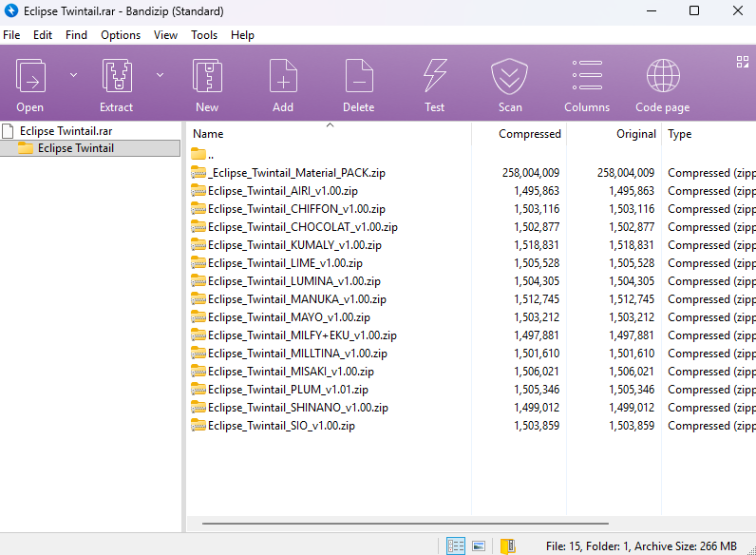Viewport: 756px width, 555px height.
Task: Open the Options menu
Action: pos(121,35)
